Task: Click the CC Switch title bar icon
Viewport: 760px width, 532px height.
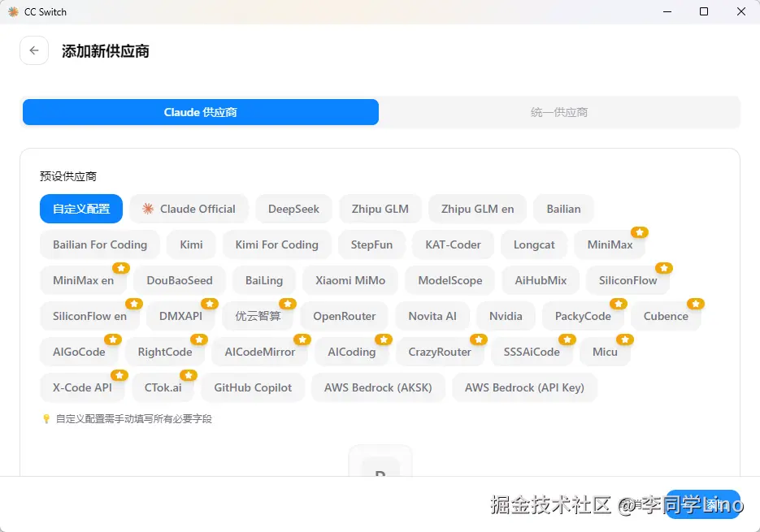Action: click(13, 11)
